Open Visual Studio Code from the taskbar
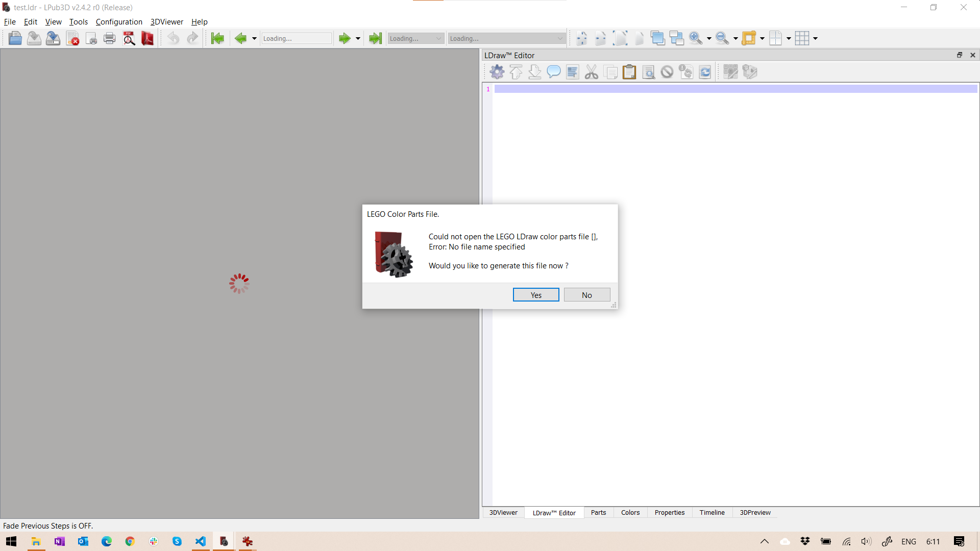This screenshot has width=980, height=551. tap(200, 541)
